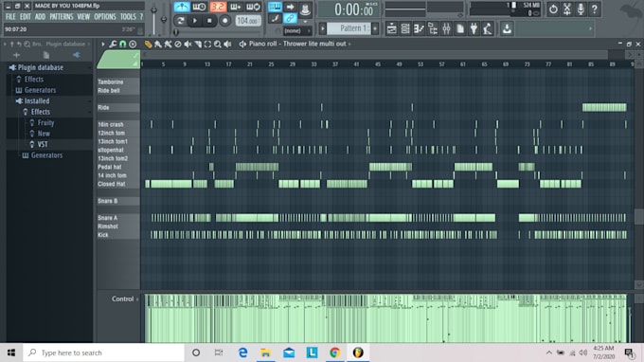Select the zoom magnifier tool
Image resolution: width=644 pixels, height=362 pixels.
tap(218, 44)
